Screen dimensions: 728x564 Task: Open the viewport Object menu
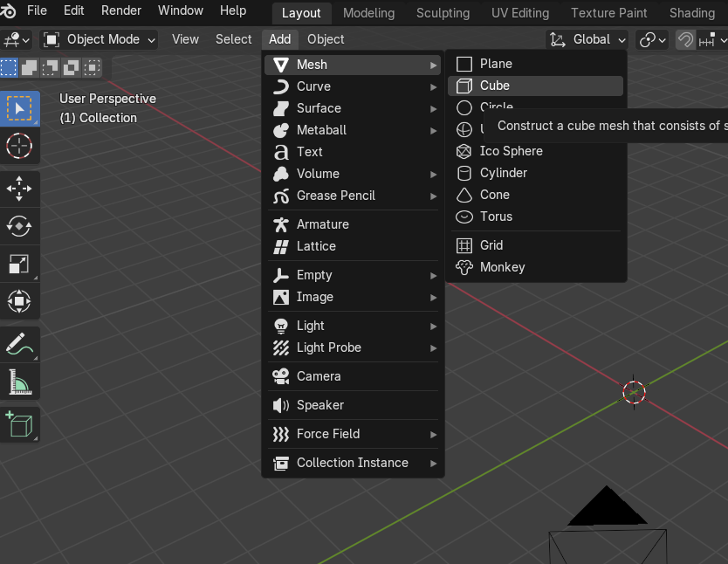tap(326, 39)
